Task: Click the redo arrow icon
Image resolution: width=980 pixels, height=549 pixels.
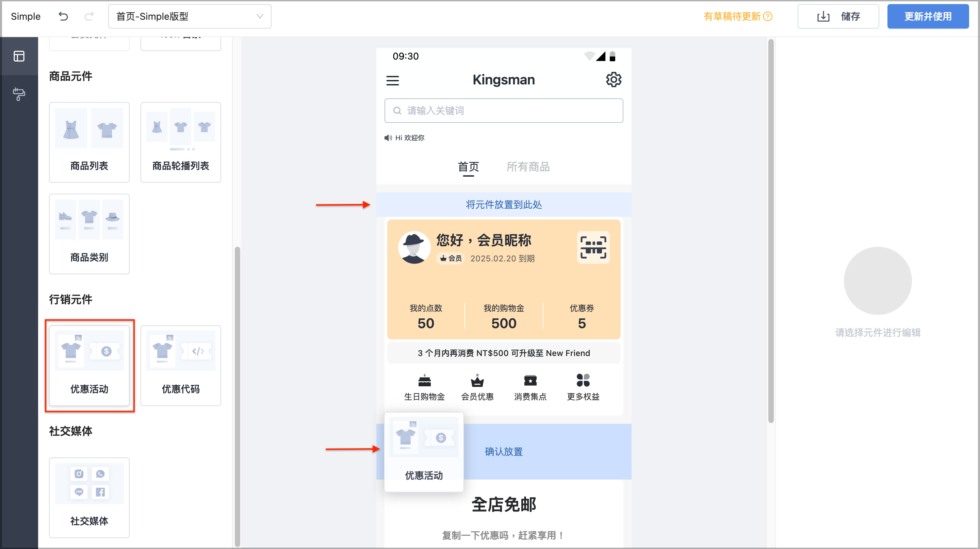Action: (89, 16)
